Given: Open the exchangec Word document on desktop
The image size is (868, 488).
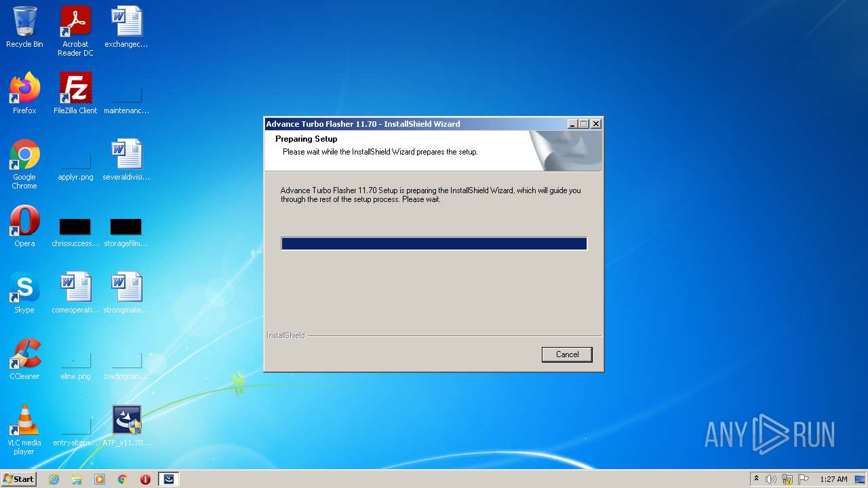Looking at the screenshot, I should 126,27.
